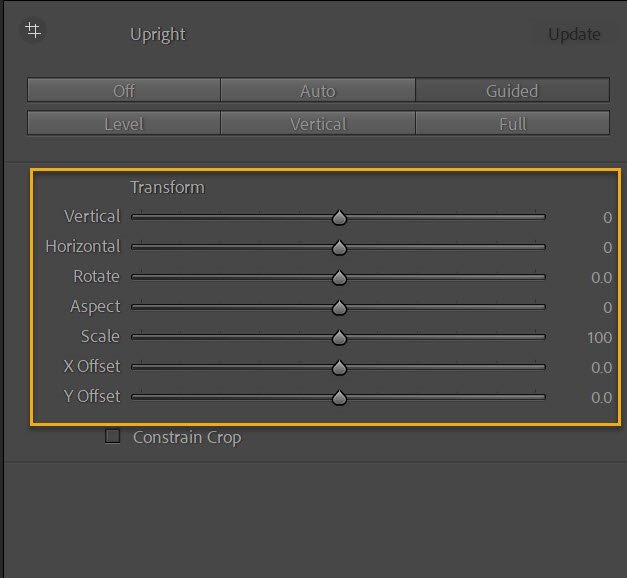
Task: Apply Auto Upright correction
Action: (x=318, y=91)
